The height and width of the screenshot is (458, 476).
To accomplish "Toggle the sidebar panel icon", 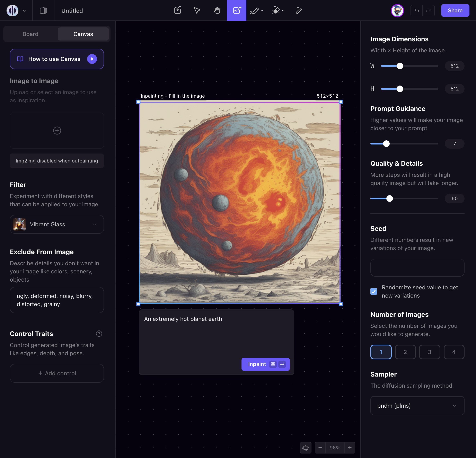I will [43, 10].
